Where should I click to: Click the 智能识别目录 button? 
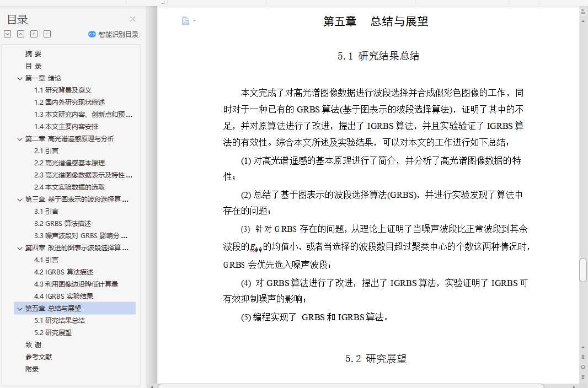(x=113, y=35)
